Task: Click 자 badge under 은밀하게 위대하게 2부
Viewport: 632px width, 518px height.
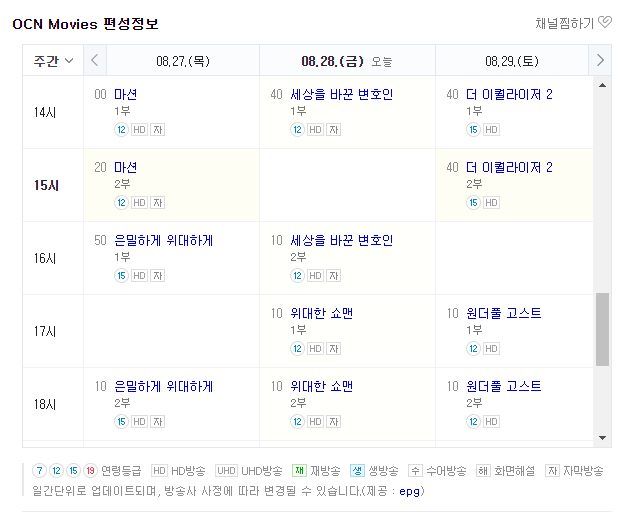Action: click(x=158, y=422)
